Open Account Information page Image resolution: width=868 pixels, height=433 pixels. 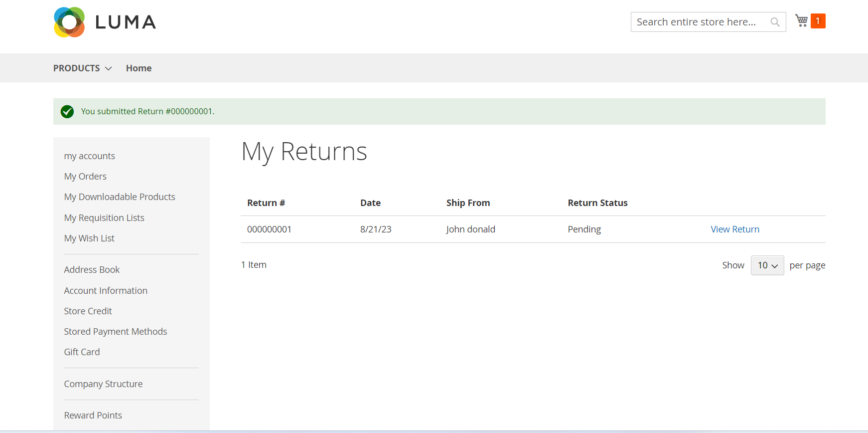pyautogui.click(x=106, y=291)
